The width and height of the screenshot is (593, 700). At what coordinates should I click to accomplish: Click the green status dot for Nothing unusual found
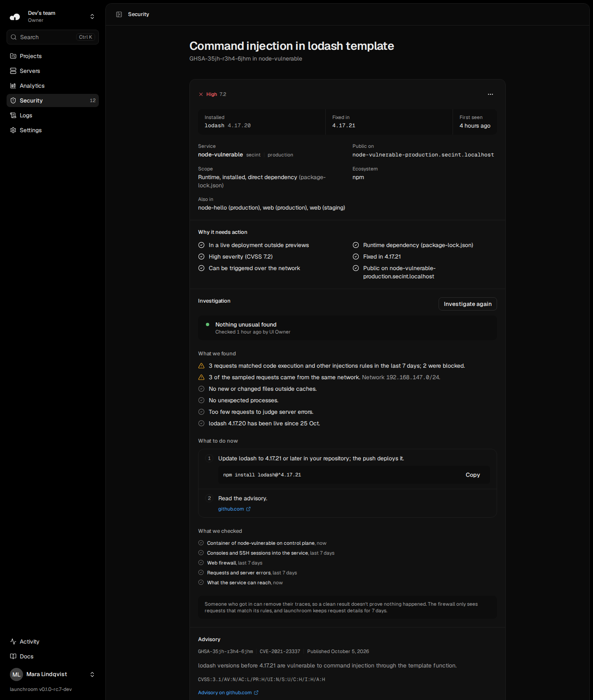point(208,324)
